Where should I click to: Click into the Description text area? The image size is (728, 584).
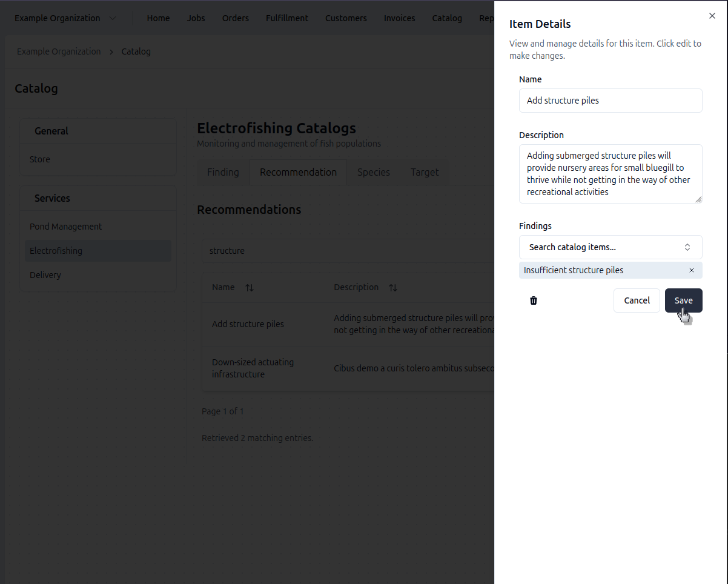611,174
